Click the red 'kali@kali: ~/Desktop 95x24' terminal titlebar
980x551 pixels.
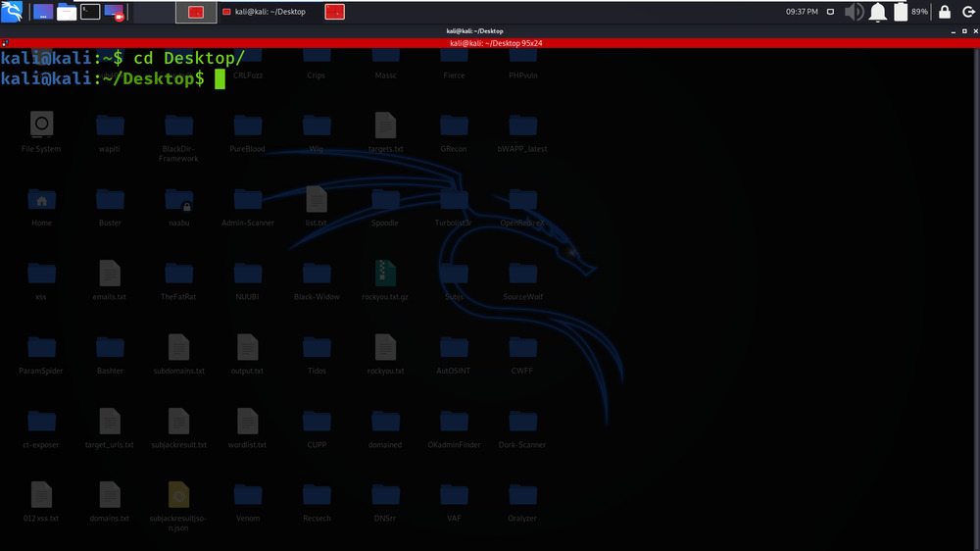pos(496,43)
